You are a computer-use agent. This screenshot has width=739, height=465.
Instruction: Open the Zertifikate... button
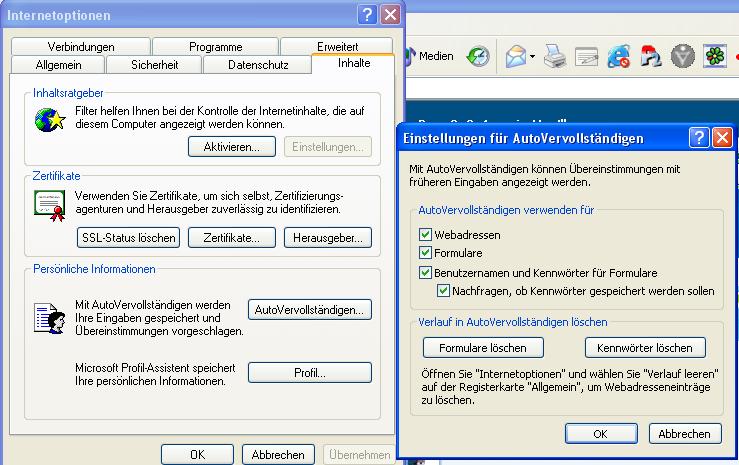tap(231, 237)
